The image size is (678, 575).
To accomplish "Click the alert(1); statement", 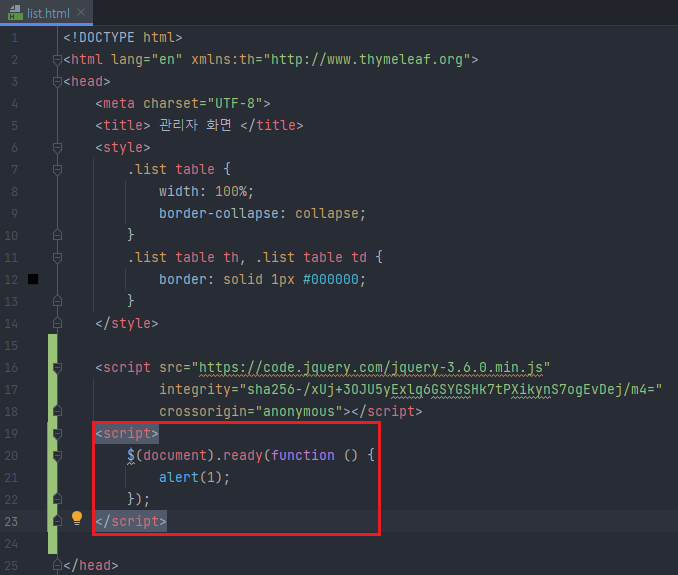I will pos(195,478).
